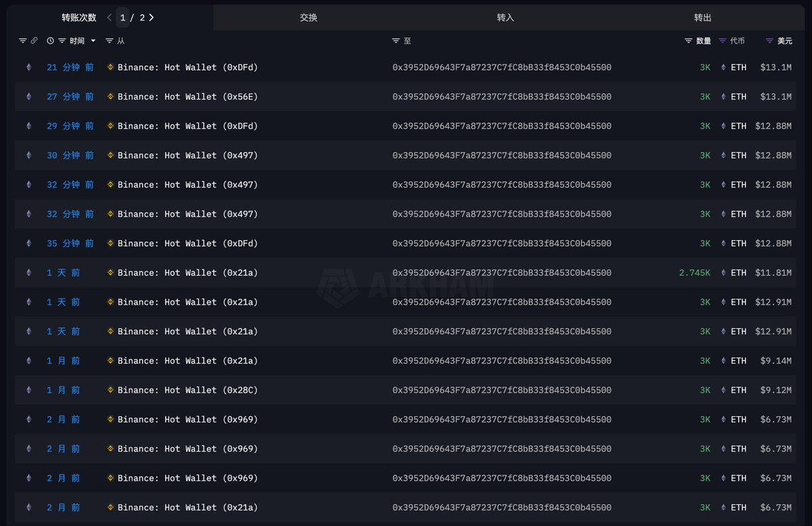
Task: Open the 21 分钟 前 timestamp link
Action: coord(70,68)
